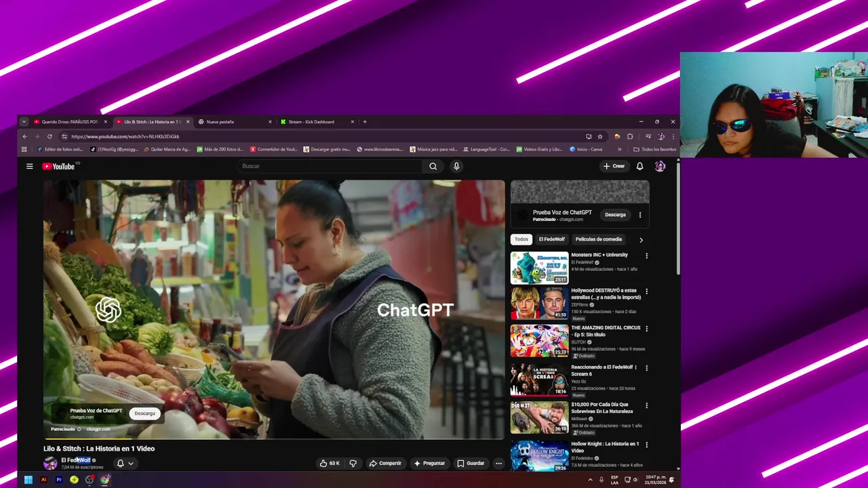Open options menu for Monsters INC + University
Viewport: 868px width, 488px height.
click(x=646, y=256)
